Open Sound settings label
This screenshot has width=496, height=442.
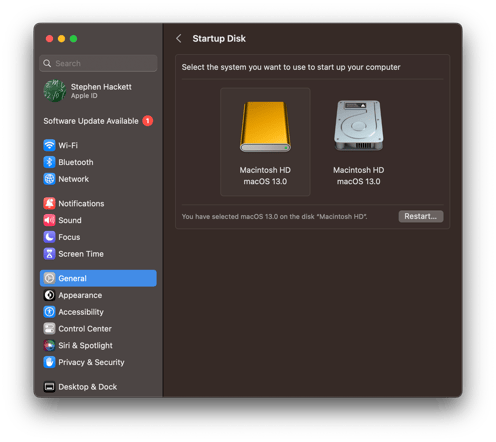pos(70,220)
